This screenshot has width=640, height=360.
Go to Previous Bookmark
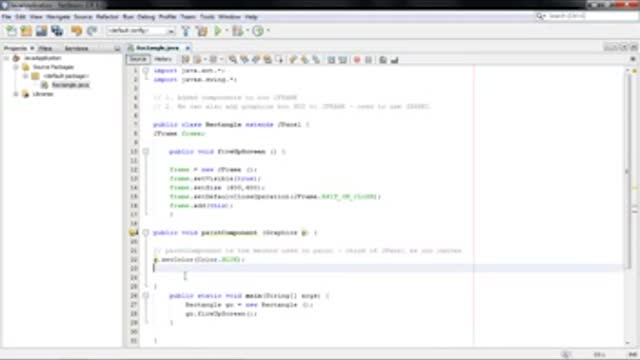293,60
